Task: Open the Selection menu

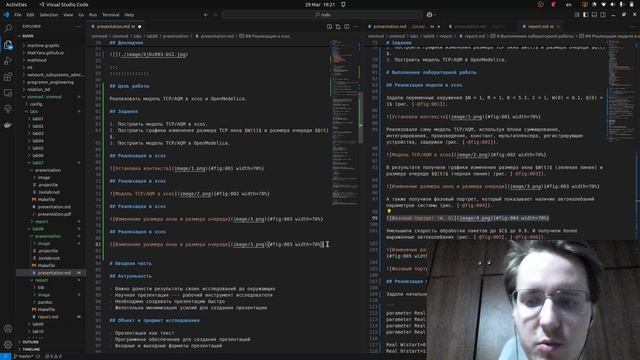Action: pos(49,15)
